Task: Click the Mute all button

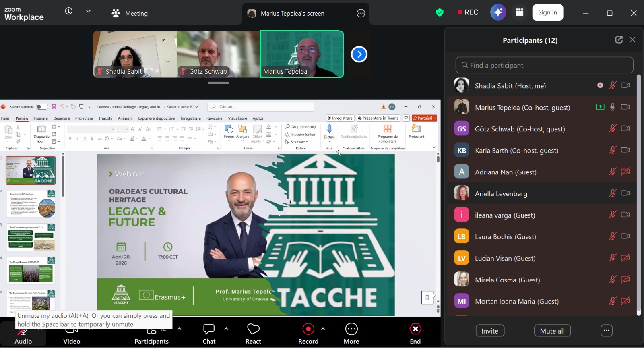Action: pos(552,331)
